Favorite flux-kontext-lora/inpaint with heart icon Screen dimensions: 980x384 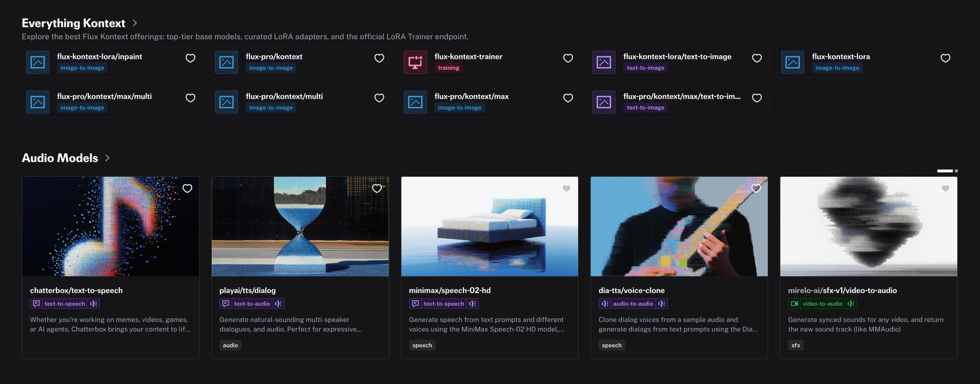tap(191, 58)
